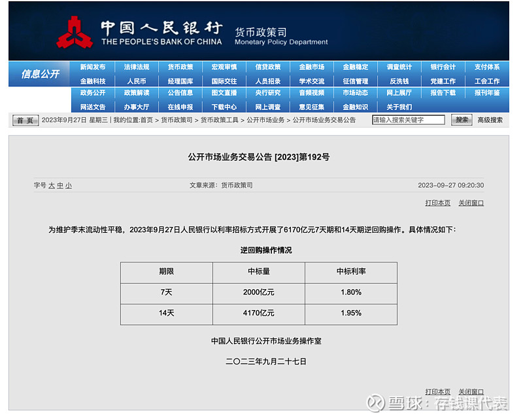Open the 信贷政策 menu item
Image resolution: width=523 pixels, height=420 pixels.
[x=268, y=67]
